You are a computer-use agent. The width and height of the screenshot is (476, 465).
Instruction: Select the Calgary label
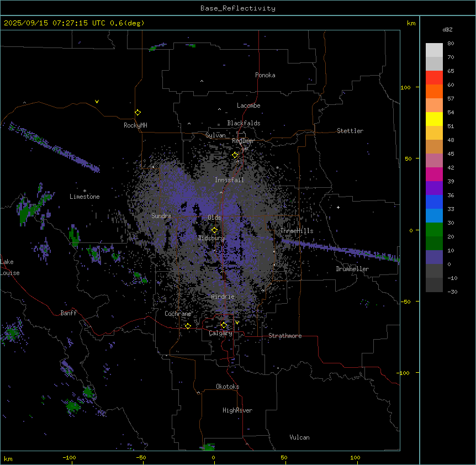[220, 333]
